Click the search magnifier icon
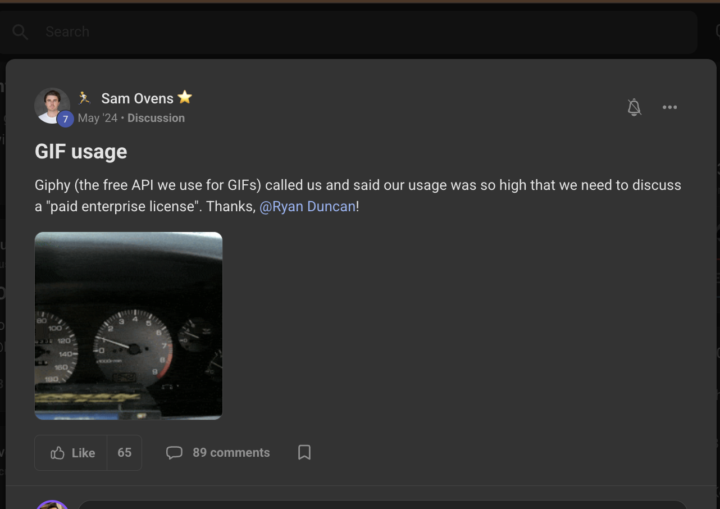This screenshot has height=509, width=720. pos(20,32)
